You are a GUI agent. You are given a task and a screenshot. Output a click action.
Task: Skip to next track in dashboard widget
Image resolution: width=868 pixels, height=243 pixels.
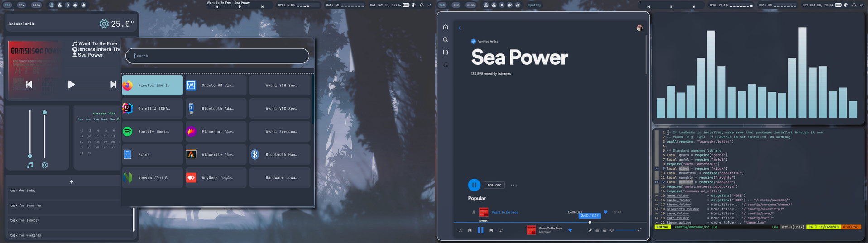coord(113,84)
